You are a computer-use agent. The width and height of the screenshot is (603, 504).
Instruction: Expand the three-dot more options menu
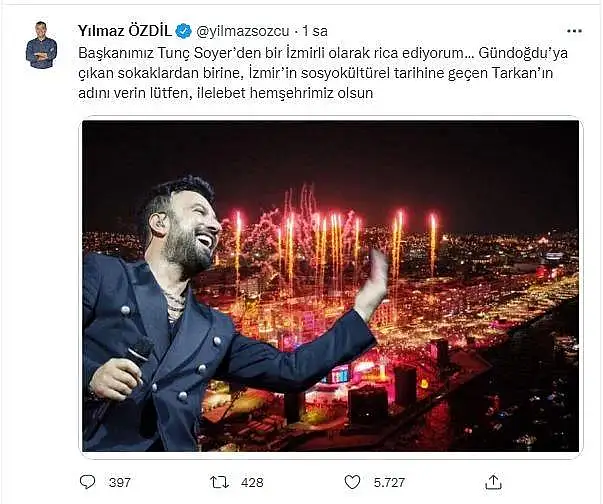coord(574,31)
